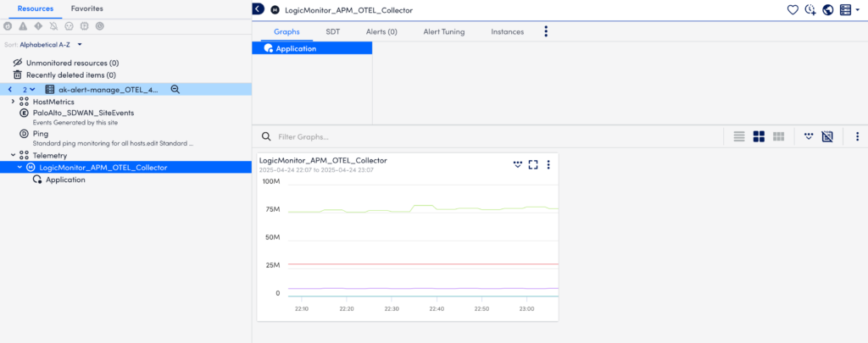Open the Alerts (0) tab
This screenshot has width=868, height=343.
(x=381, y=31)
